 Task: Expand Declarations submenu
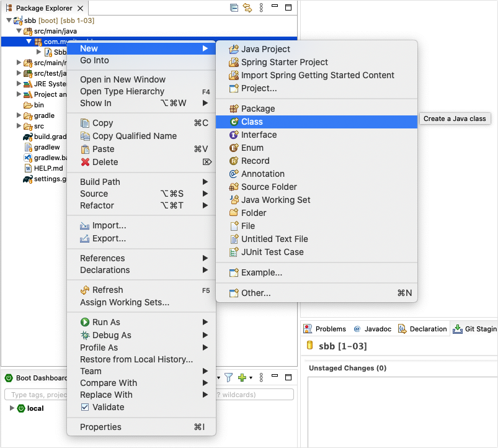click(x=141, y=270)
